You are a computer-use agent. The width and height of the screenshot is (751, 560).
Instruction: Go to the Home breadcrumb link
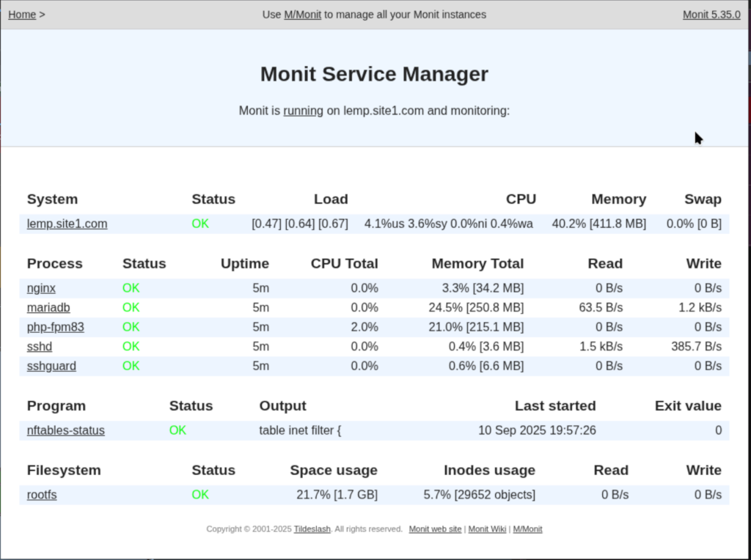(x=22, y=15)
